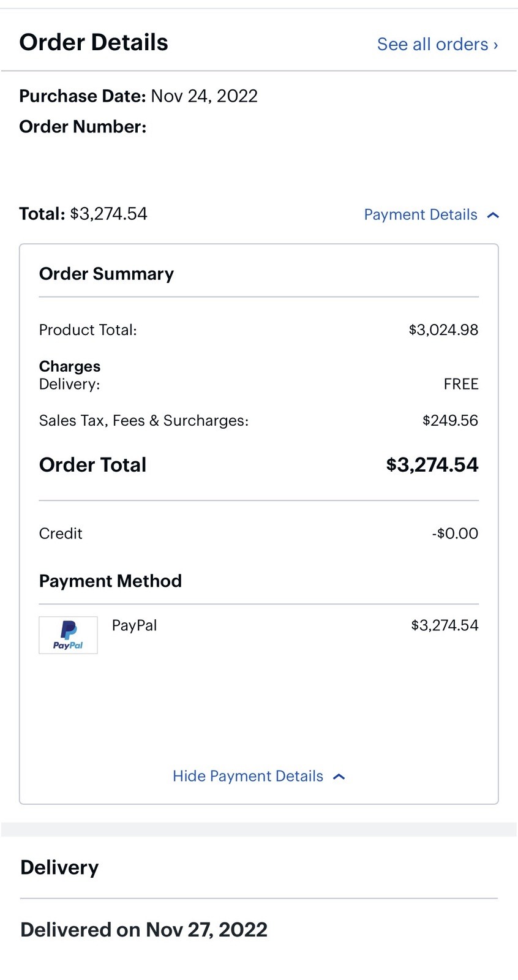Click the PayPal payment method label
Screen dimensions: 518x980
coord(134,625)
